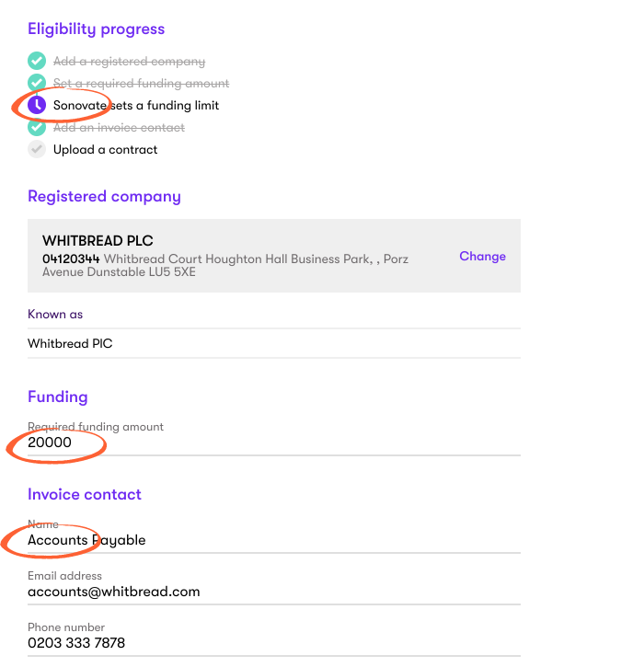Click into the invoice contact Name field
Screen dimensions: 644x667
coord(273,540)
